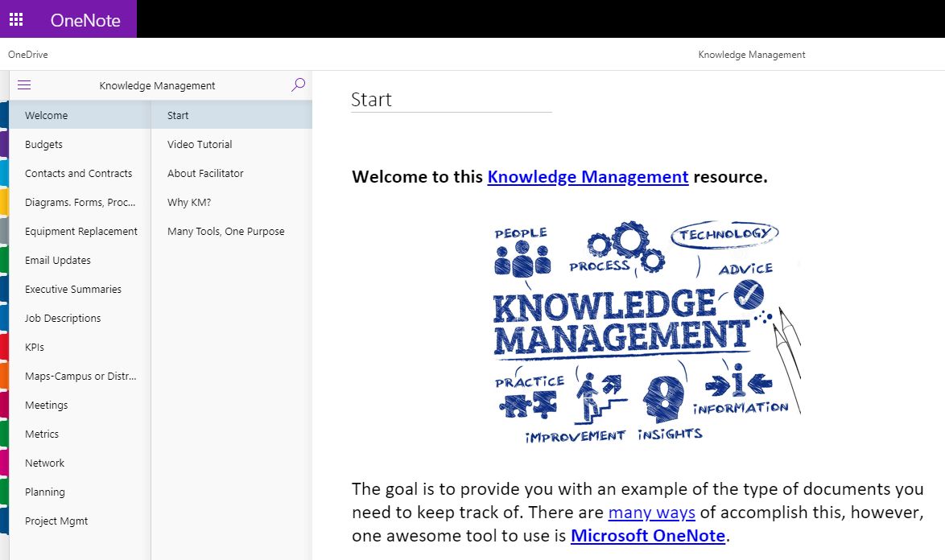Open the app launcher waffle icon
945x560 pixels.
[x=16, y=19]
